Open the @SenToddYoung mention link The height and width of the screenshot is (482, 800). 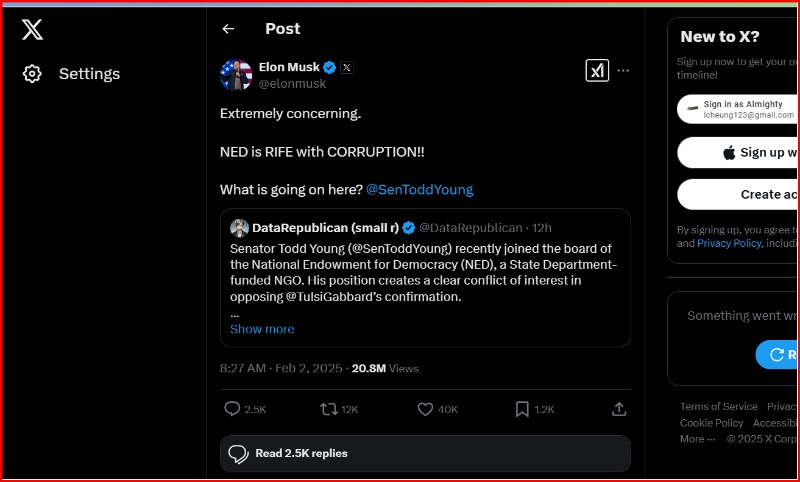[419, 190]
